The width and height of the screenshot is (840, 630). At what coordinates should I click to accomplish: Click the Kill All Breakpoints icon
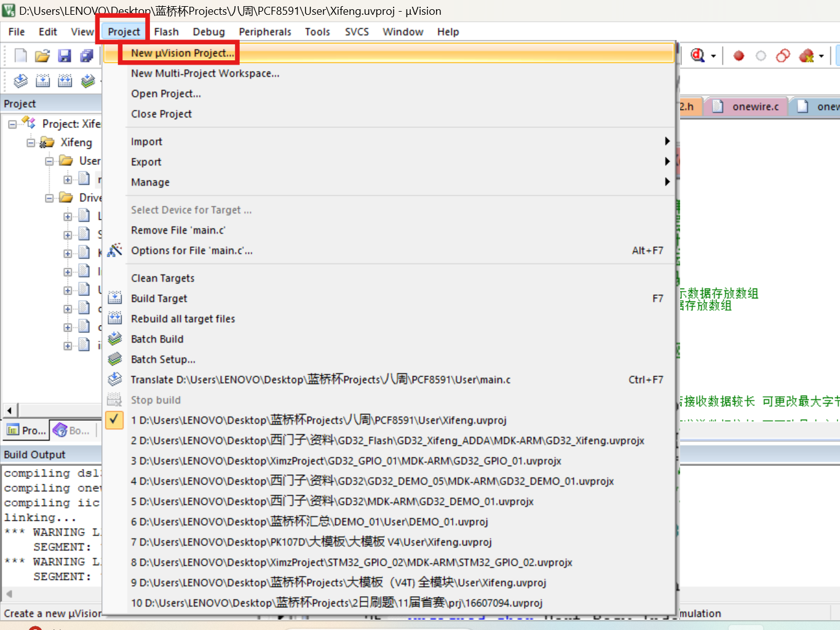coord(806,56)
